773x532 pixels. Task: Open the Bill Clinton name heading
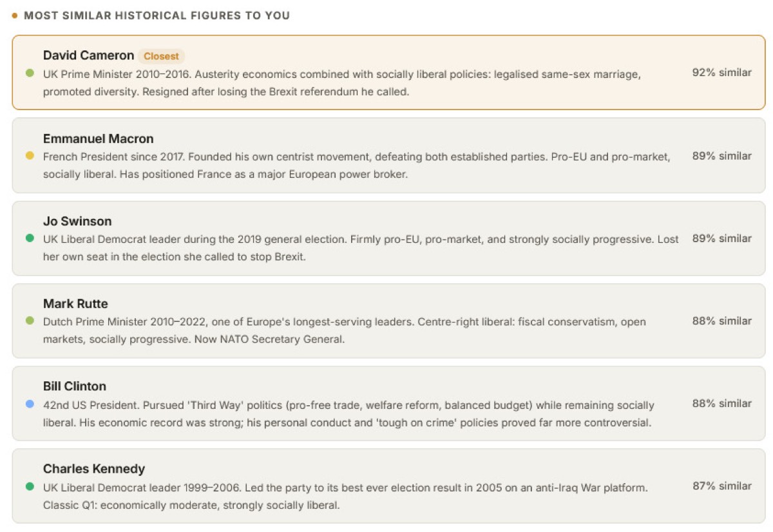coord(75,386)
